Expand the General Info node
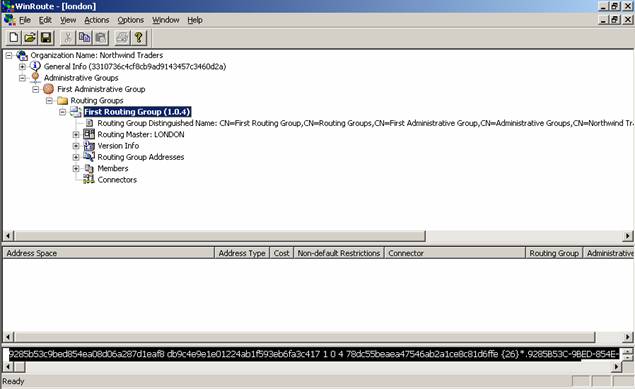Image resolution: width=635 pixels, height=389 pixels. tap(22, 66)
